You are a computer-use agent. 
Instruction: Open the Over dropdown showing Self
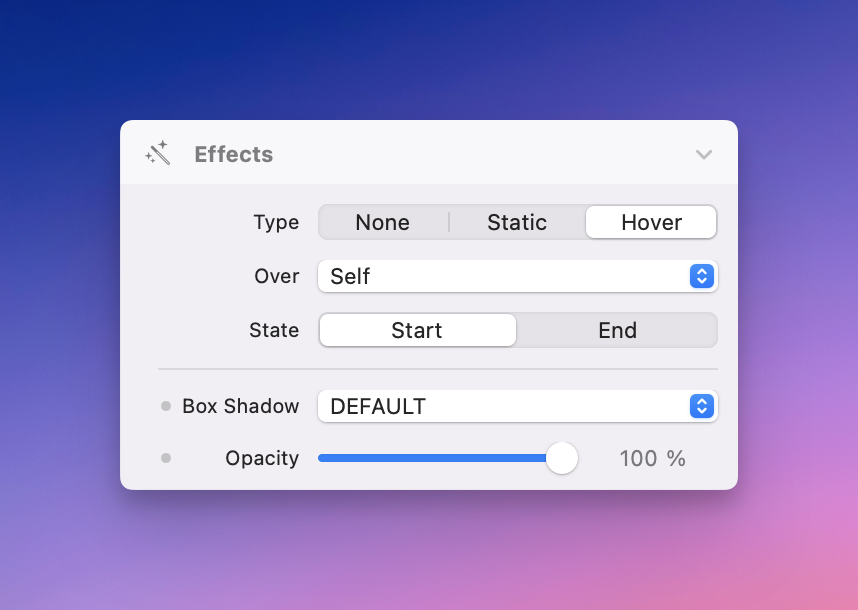pos(502,276)
